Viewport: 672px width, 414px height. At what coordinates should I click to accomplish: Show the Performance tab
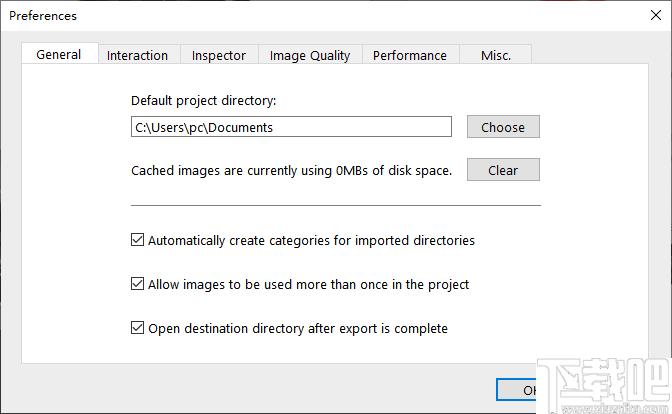click(409, 56)
